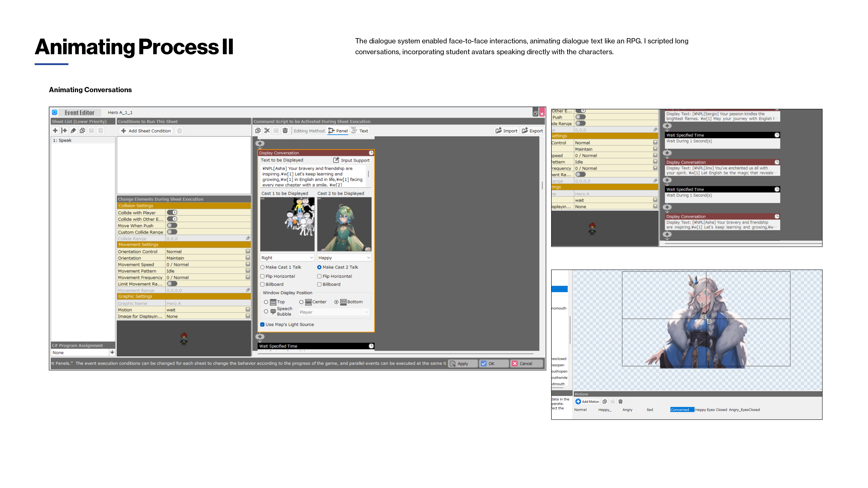Switch to Panel editing method tab
Screen dimensions: 868x488
[x=338, y=131]
